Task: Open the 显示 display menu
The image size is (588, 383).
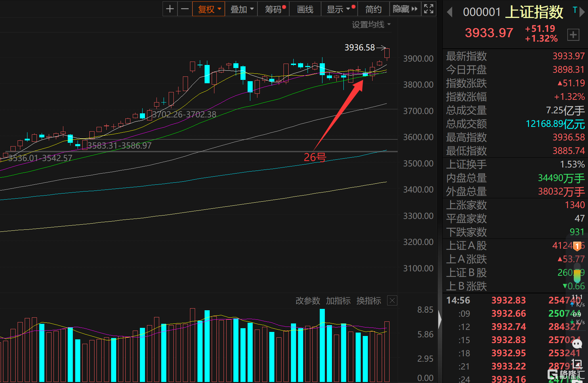Action: (x=338, y=9)
